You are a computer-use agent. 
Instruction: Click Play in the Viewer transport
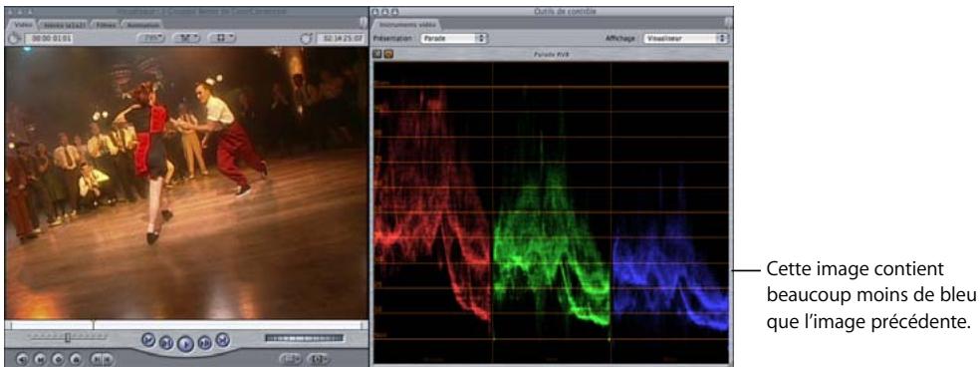185,343
